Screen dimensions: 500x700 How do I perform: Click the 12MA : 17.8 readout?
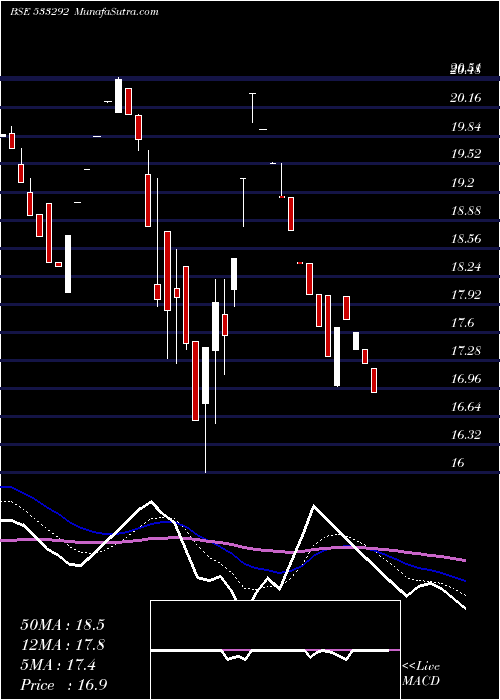62,645
